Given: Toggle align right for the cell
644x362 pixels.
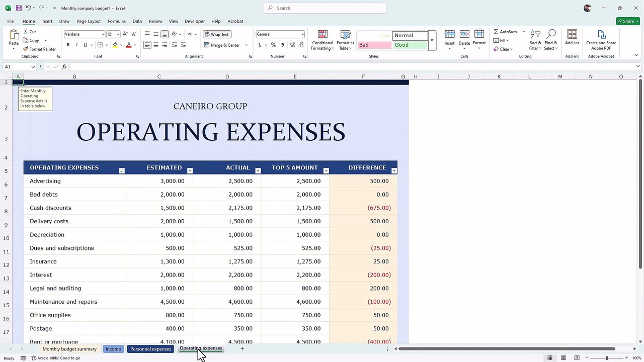Looking at the screenshot, I should click(165, 45).
